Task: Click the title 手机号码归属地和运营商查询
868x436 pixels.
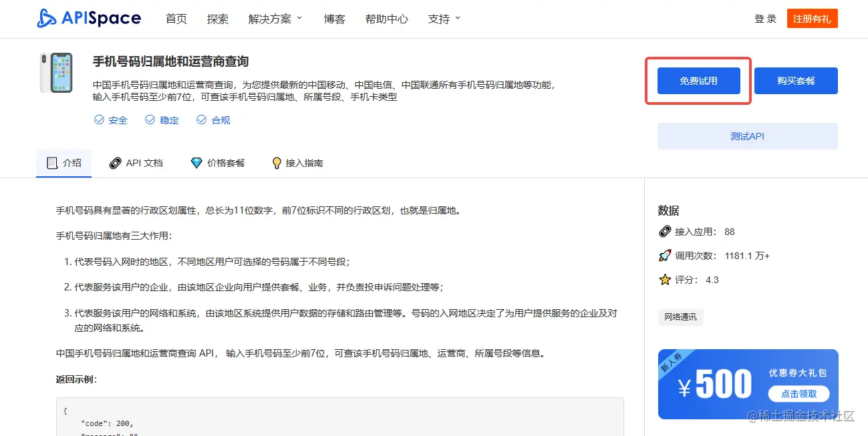Action: [x=170, y=61]
